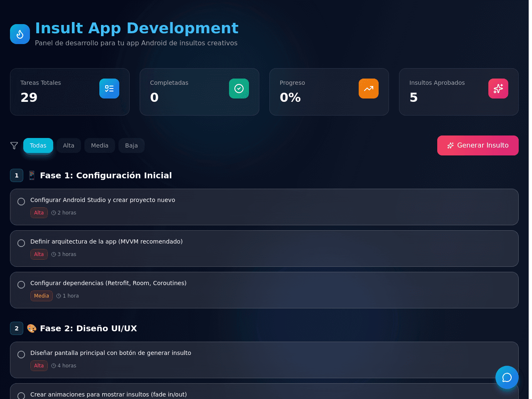Click the Completadas check-circle icon
This screenshot has width=532, height=399.
[x=239, y=89]
